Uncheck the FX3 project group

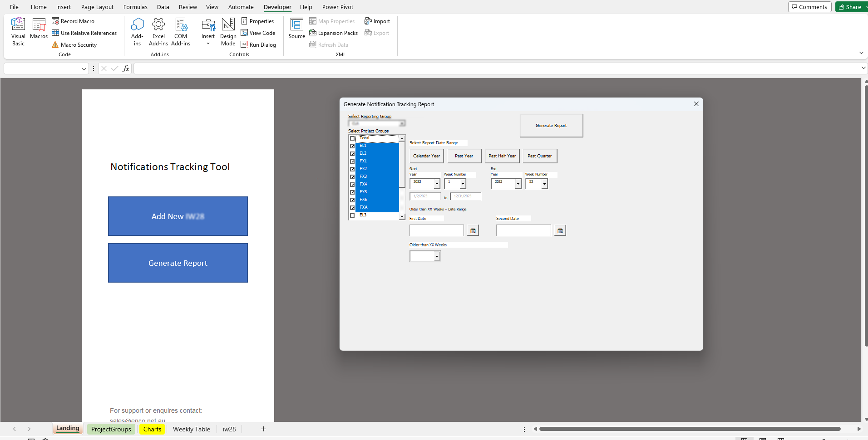[352, 177]
